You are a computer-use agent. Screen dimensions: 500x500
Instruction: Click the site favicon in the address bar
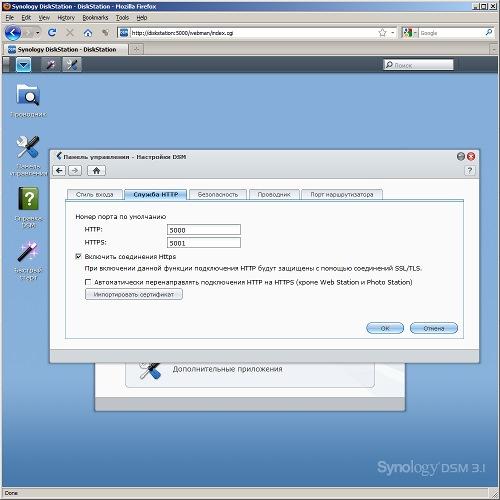tap(124, 33)
